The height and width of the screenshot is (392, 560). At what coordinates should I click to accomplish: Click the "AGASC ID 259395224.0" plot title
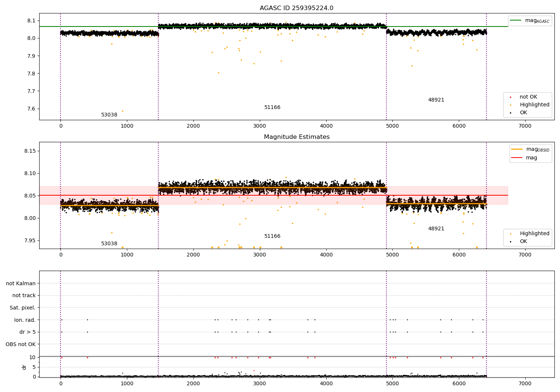(x=296, y=8)
